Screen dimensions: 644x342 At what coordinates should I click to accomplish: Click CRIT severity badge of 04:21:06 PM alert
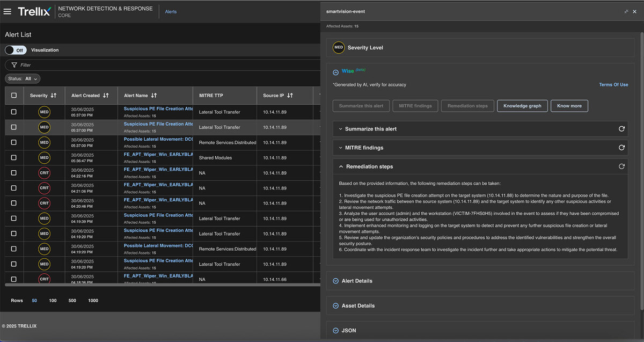(44, 188)
